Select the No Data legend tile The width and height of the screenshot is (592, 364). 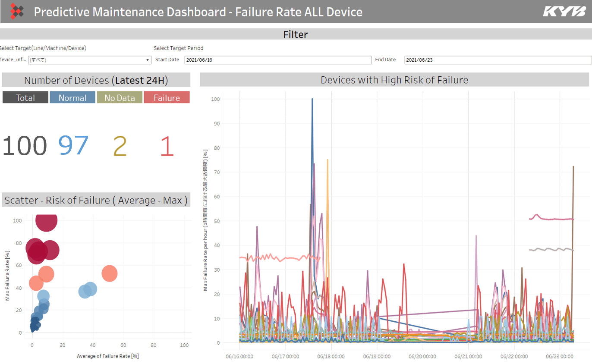120,97
